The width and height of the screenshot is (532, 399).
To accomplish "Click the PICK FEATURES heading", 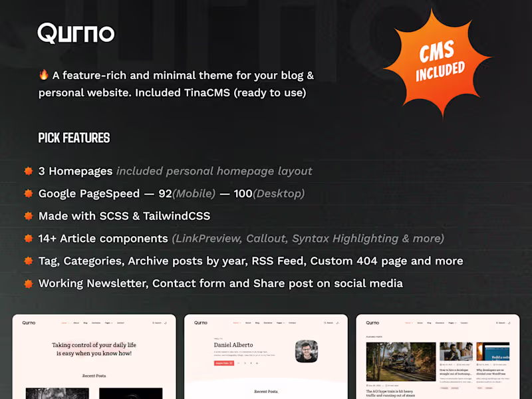I will pyautogui.click(x=74, y=138).
